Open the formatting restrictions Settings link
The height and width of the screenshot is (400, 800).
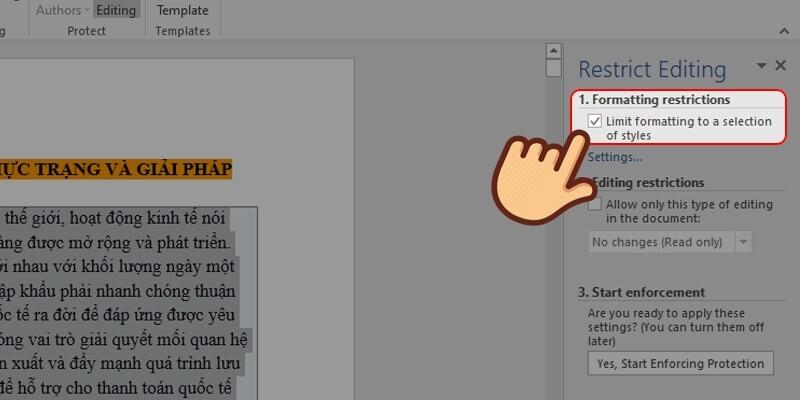[615, 157]
